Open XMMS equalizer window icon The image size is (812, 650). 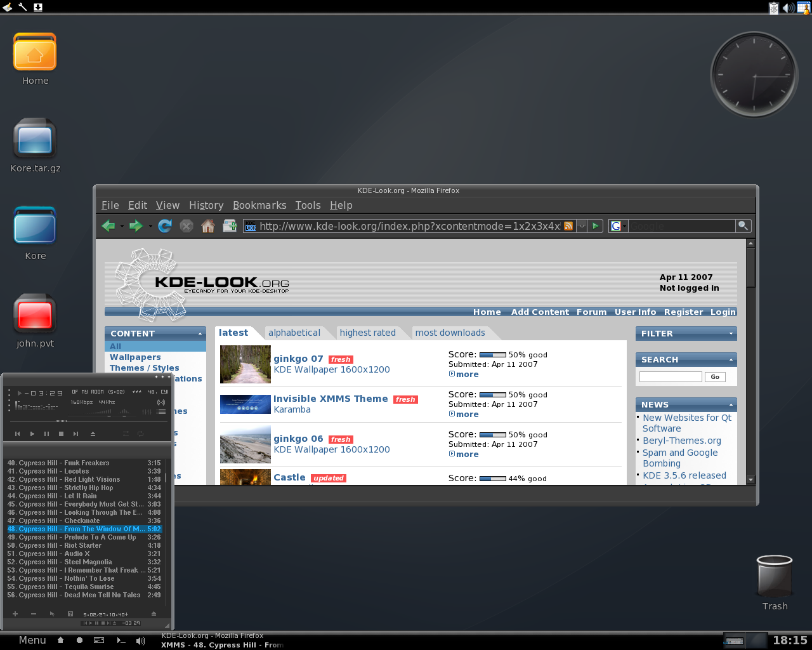pyautogui.click(x=147, y=412)
